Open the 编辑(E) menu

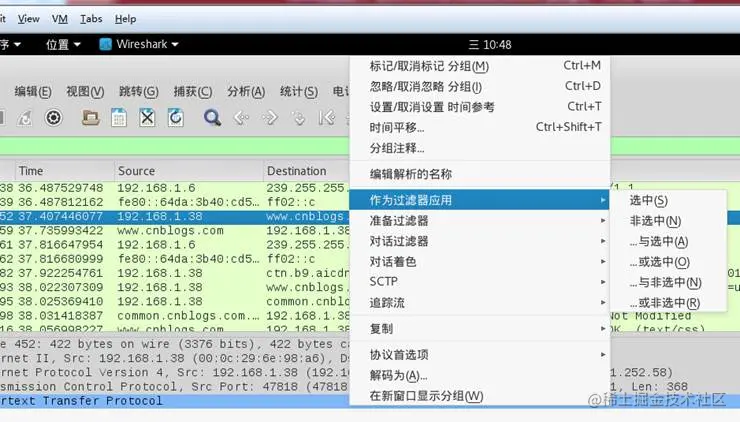coord(33,91)
